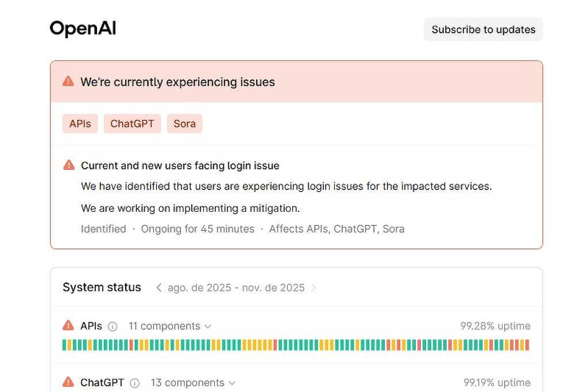588x392 pixels.
Task: Select the ChatGPT affected-service tag
Action: coord(132,123)
